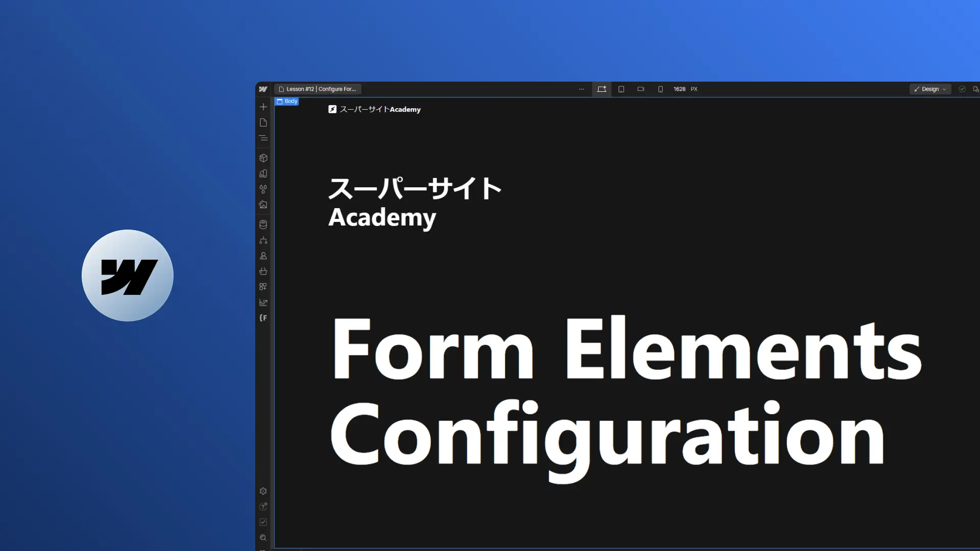The height and width of the screenshot is (551, 980).
Task: Open the Pages panel
Action: pyautogui.click(x=263, y=122)
